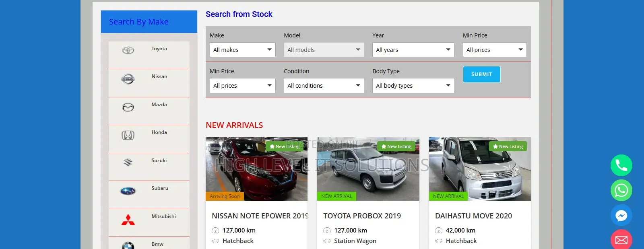Click the Search from Stock heading
644x249 pixels.
[239, 14]
